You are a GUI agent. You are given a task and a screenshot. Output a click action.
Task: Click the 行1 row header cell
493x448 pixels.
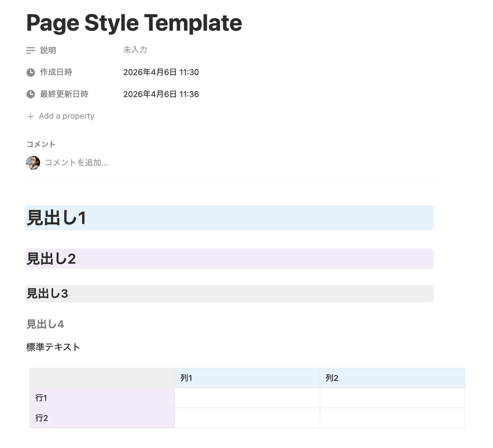102,398
